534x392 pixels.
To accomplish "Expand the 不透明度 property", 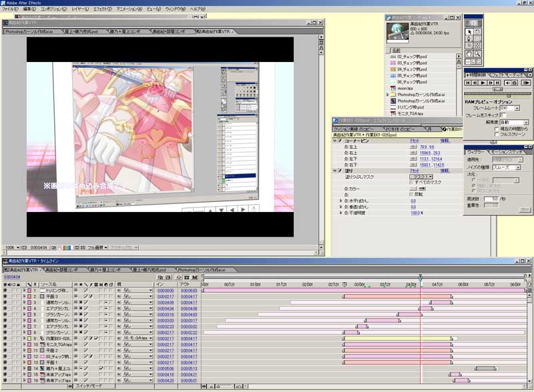I will tap(341, 213).
